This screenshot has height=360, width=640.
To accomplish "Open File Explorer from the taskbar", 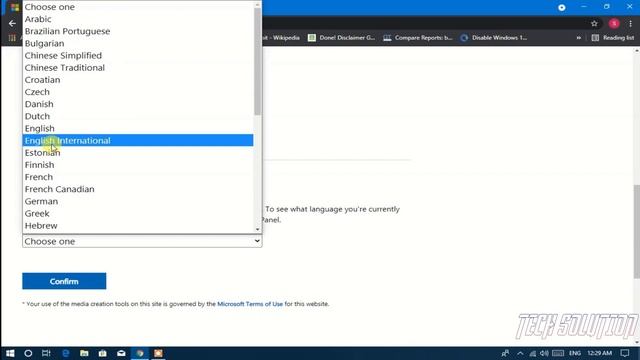I will (84, 353).
